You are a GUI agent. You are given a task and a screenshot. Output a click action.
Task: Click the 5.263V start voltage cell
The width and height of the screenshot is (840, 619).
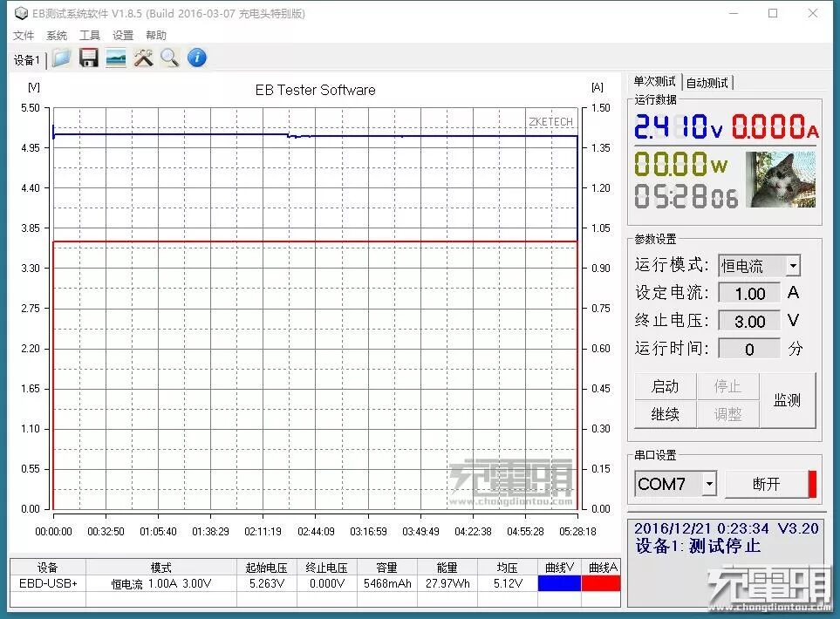(x=267, y=583)
